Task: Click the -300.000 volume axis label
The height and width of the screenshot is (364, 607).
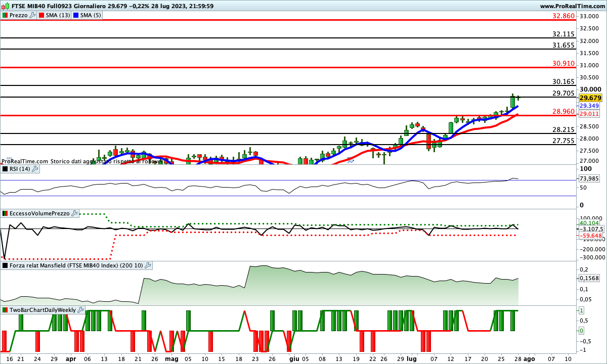Action: (591, 258)
